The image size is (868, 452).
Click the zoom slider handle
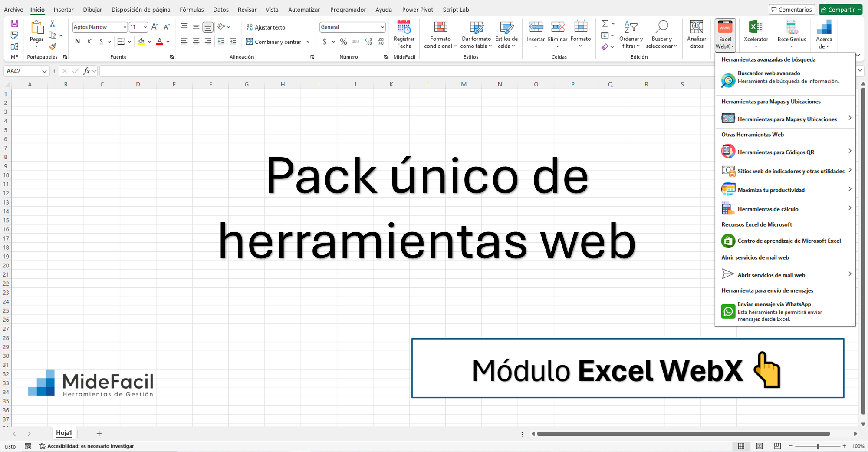[818, 446]
